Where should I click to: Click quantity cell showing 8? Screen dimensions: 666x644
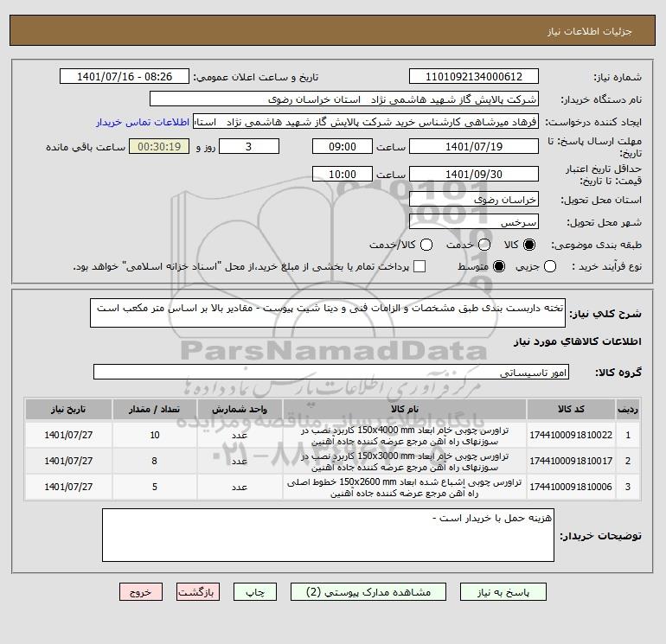coord(155,461)
